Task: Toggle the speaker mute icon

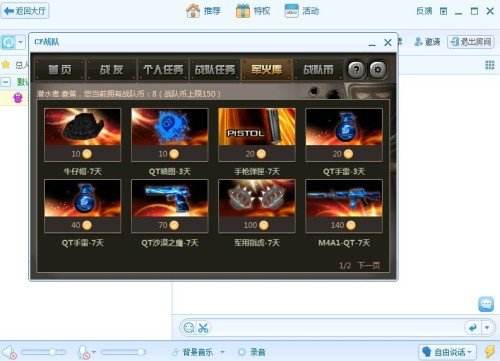Action: [9, 353]
